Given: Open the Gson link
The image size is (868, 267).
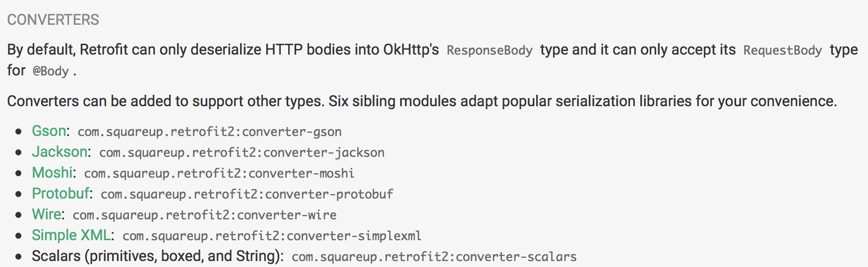Looking at the screenshot, I should [x=49, y=131].
